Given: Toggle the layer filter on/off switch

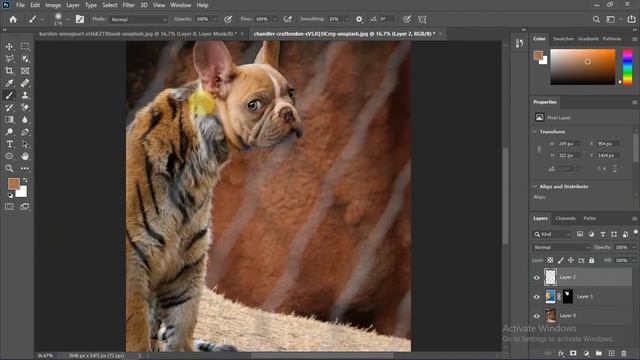Looking at the screenshot, I should (x=636, y=232).
